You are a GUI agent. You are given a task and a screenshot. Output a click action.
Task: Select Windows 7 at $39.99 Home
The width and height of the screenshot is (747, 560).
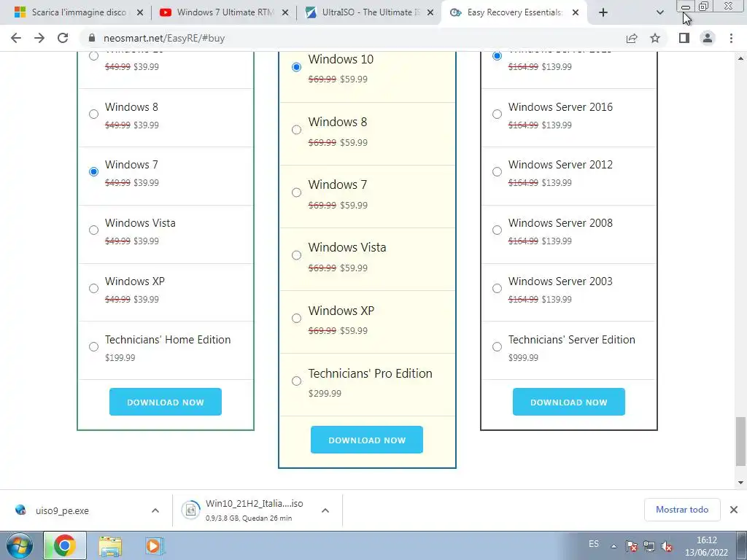click(x=94, y=172)
